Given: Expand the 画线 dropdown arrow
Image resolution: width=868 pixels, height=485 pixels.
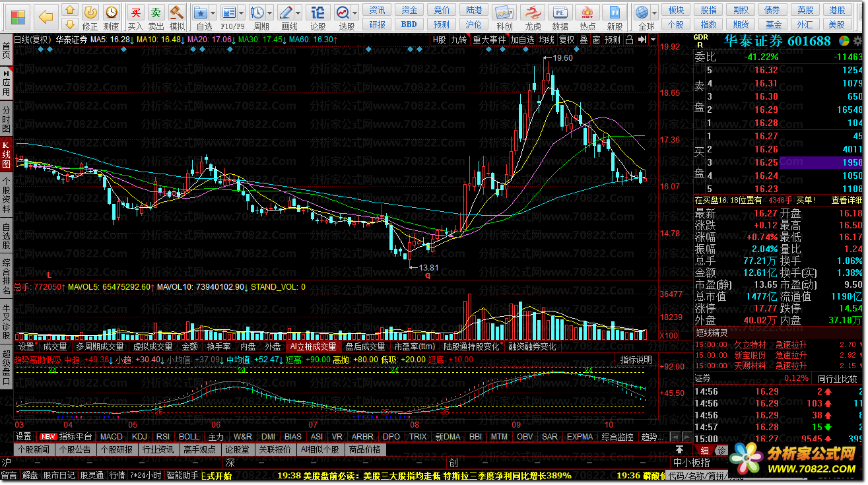Looking at the screenshot, I should 299,12.
